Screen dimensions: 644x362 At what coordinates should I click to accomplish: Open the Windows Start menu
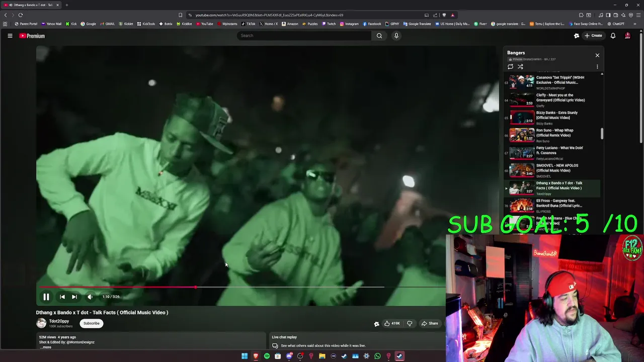245,356
